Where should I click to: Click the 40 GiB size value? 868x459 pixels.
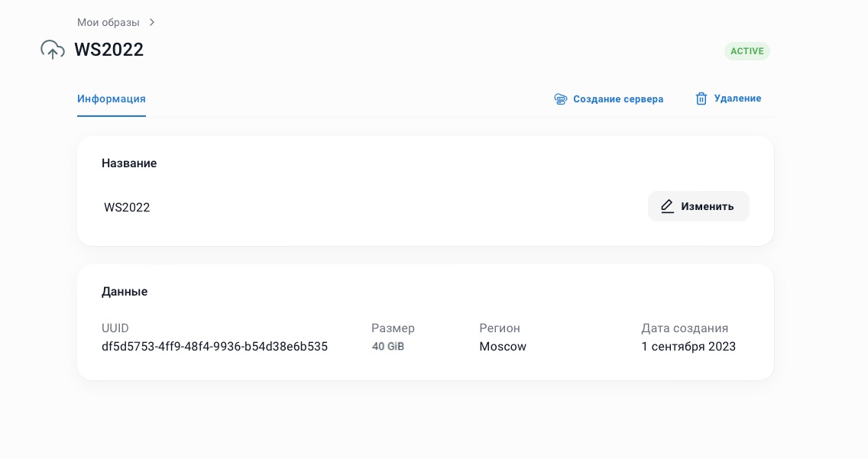(x=388, y=346)
